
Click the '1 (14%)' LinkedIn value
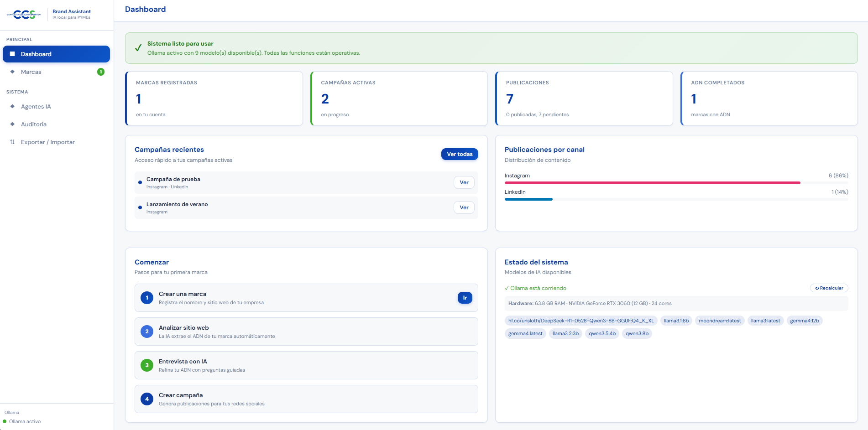[840, 192]
